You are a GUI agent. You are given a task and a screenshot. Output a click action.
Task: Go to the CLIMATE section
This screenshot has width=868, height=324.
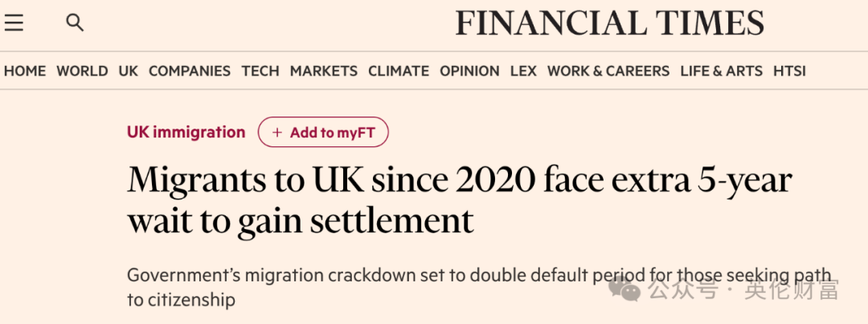[399, 72]
